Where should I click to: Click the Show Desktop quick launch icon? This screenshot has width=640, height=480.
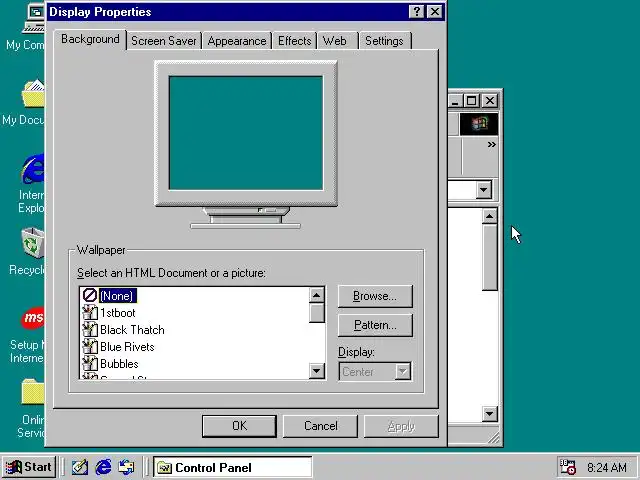click(x=80, y=467)
